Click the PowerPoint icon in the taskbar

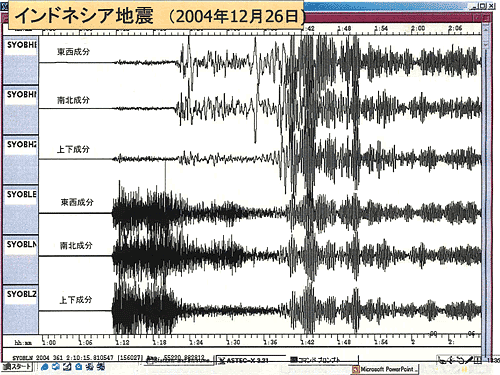click(356, 369)
